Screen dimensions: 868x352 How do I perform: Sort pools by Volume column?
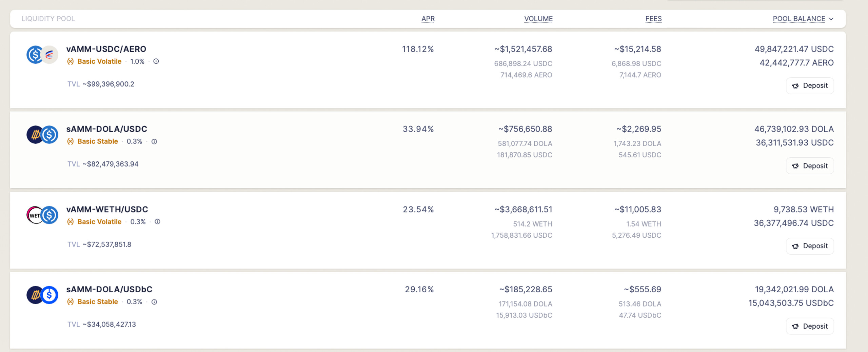click(538, 19)
